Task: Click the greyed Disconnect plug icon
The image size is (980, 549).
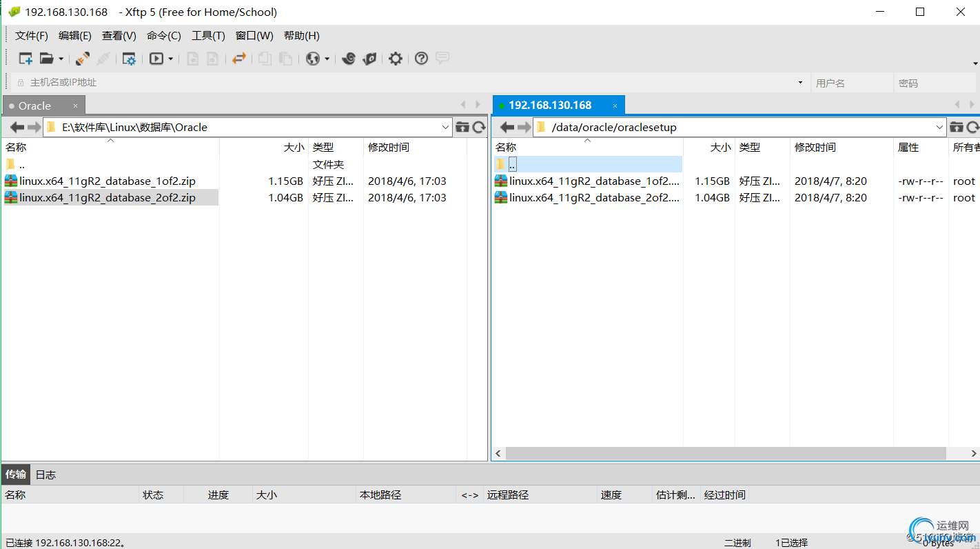Action: [103, 59]
